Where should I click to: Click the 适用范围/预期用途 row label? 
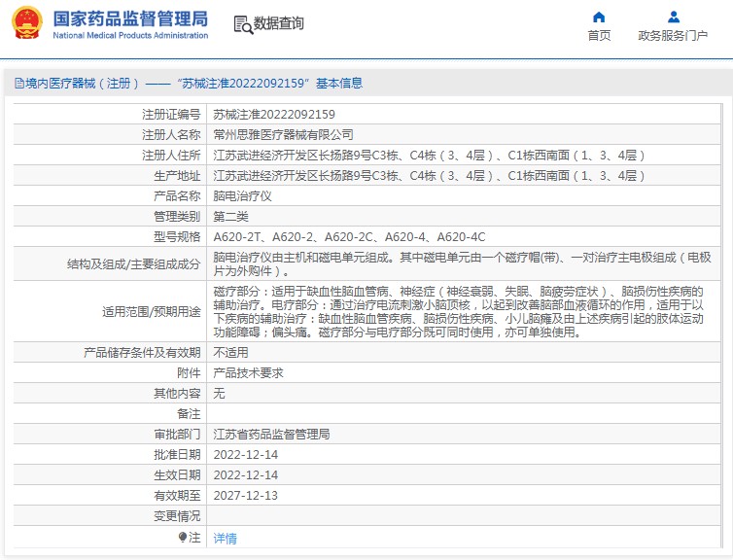(x=152, y=311)
